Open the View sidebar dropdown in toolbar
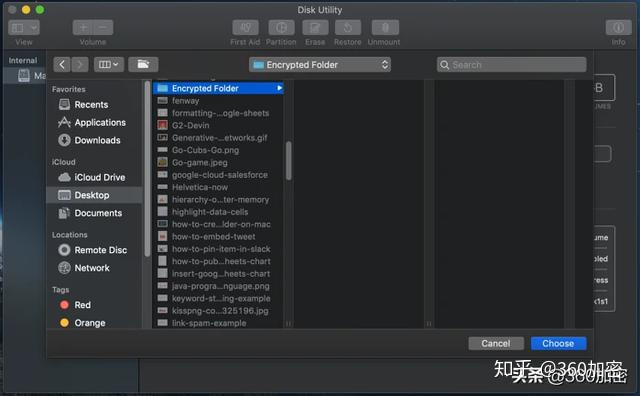The image size is (640, 396). tap(24, 28)
